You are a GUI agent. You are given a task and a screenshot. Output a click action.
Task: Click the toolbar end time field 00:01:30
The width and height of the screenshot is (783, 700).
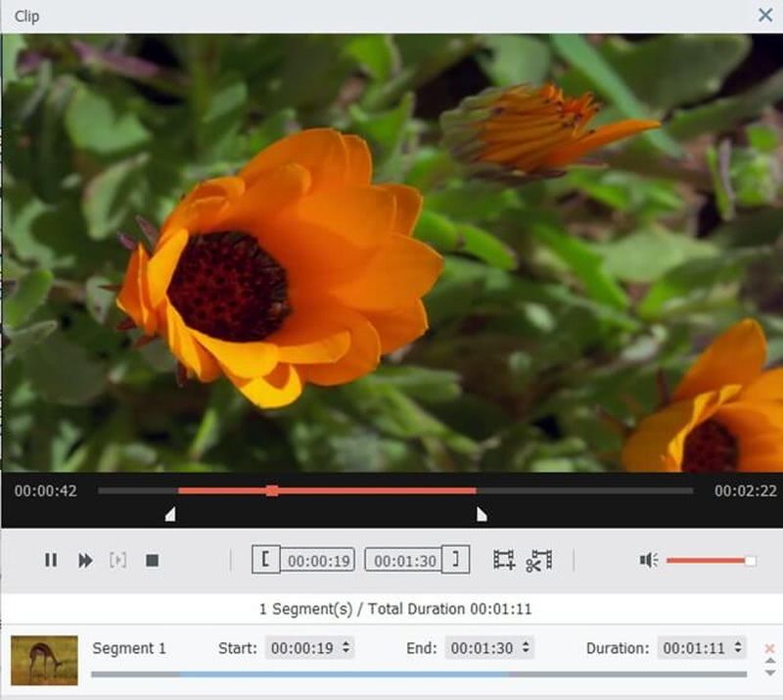click(403, 561)
